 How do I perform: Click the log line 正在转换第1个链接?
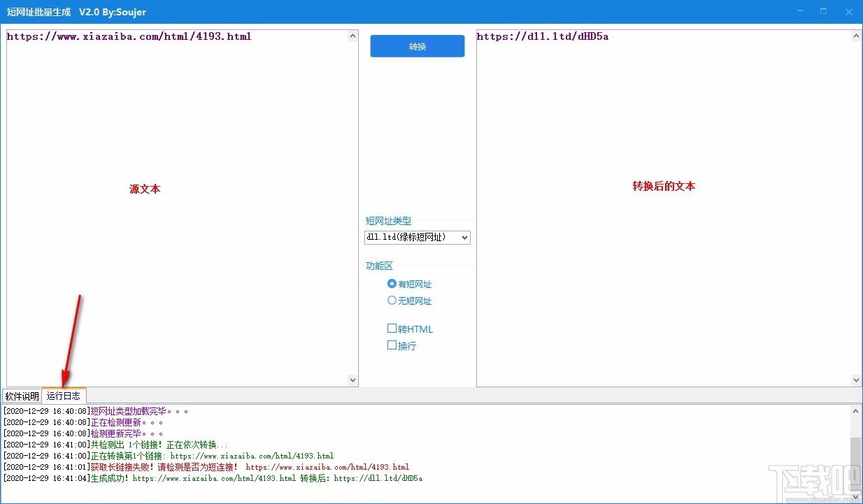[x=169, y=456]
